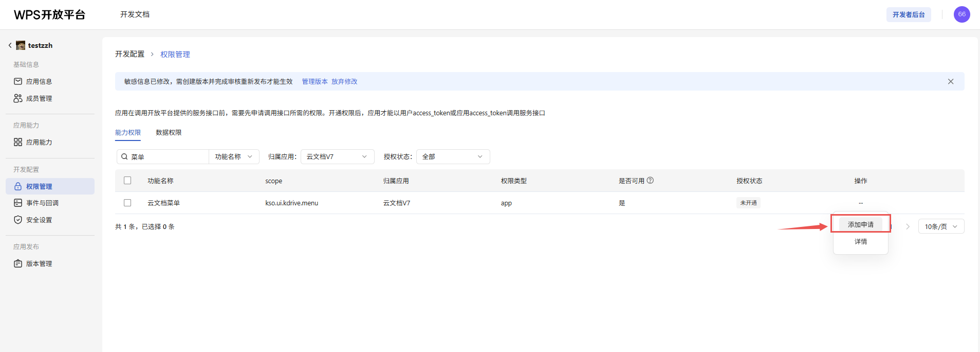Click the help icon next to 是否可用
This screenshot has height=352, width=980.
[650, 181]
